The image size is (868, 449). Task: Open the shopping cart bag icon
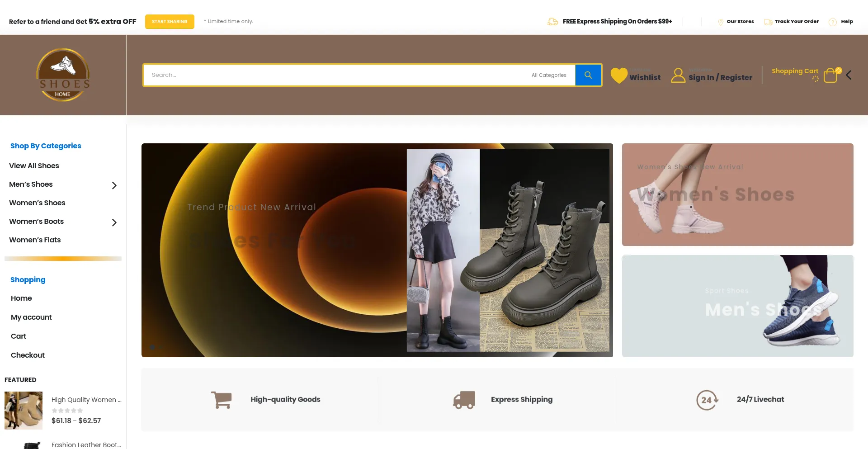pyautogui.click(x=830, y=76)
